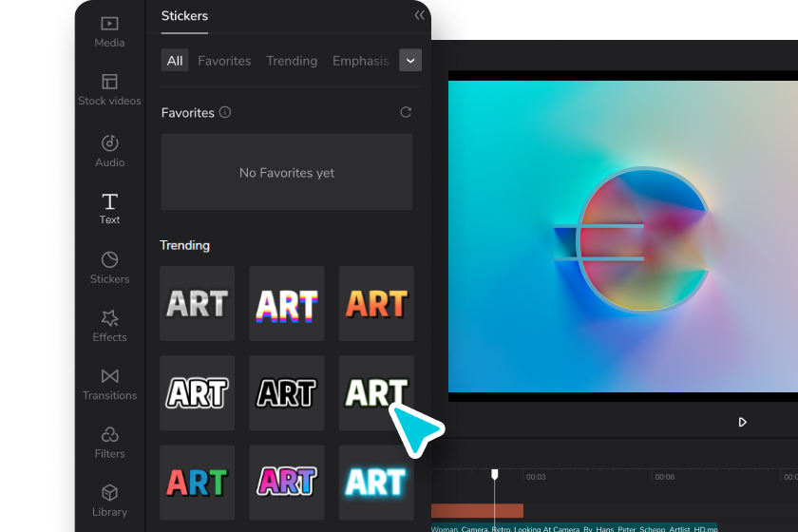Select the Emphasis category filter
Screen dimensions: 798x532
coord(360,61)
